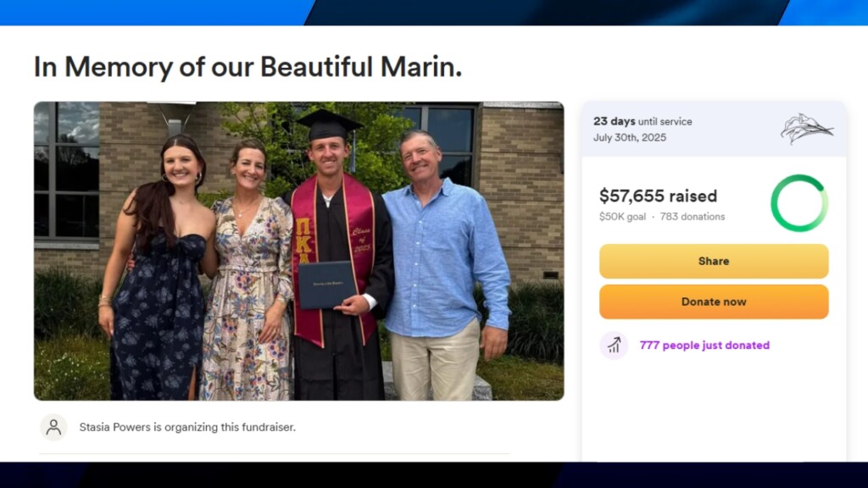This screenshot has width=868, height=488.
Task: Click the '$50K goal' label
Action: pyautogui.click(x=622, y=217)
